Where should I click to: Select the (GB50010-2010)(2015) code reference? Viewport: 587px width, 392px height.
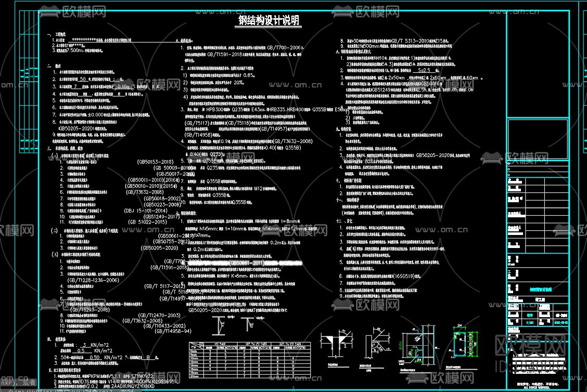pyautogui.click(x=151, y=186)
